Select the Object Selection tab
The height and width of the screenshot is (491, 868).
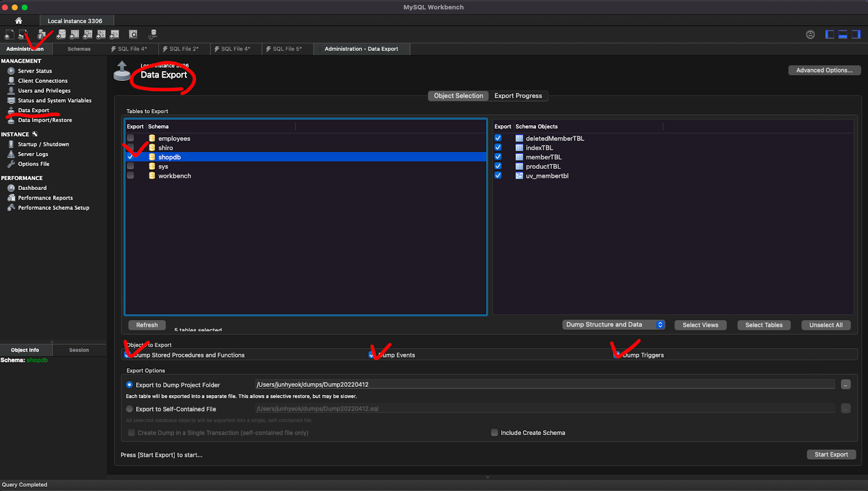(x=458, y=95)
